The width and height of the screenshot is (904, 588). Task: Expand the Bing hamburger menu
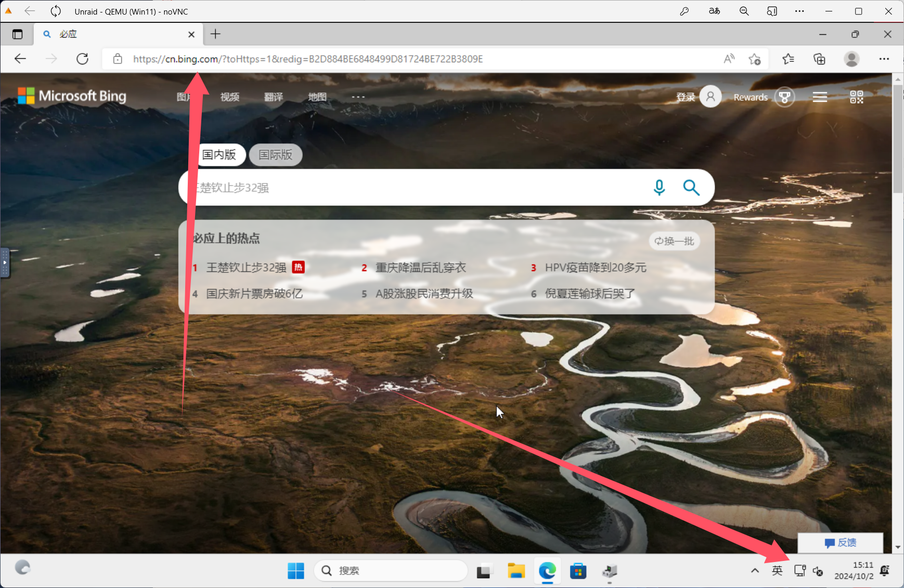[820, 97]
